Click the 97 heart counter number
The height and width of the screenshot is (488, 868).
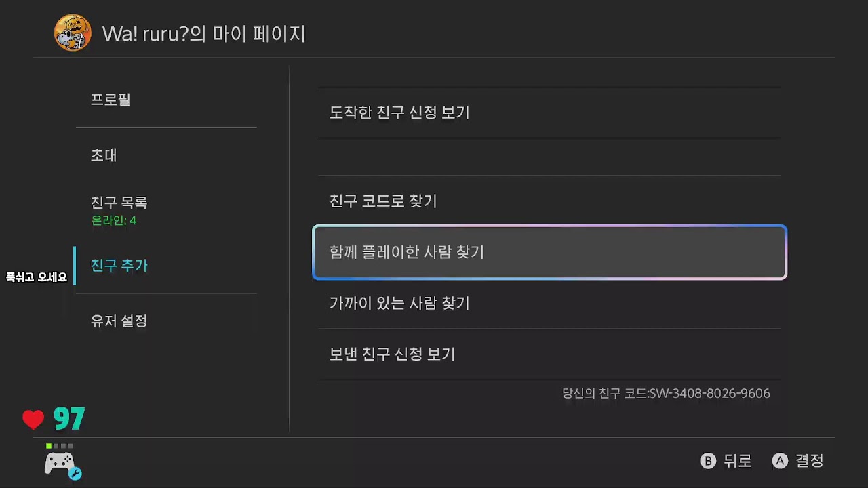[x=69, y=420]
